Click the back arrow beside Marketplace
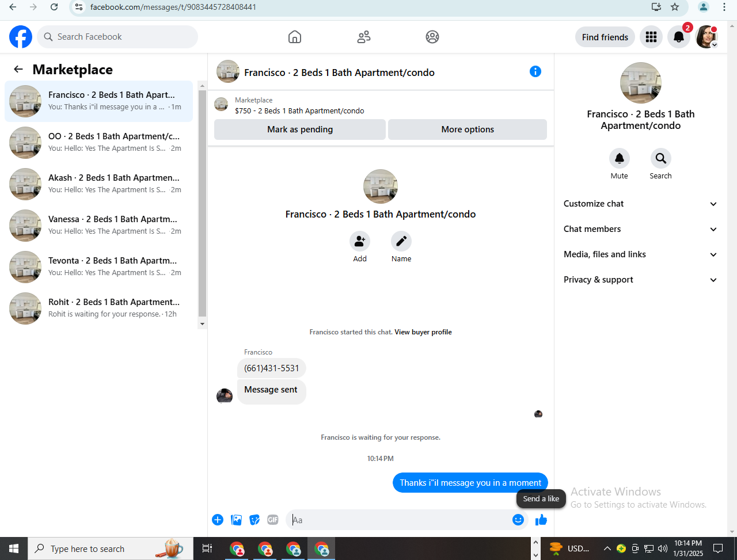Image resolution: width=737 pixels, height=560 pixels. [x=18, y=69]
